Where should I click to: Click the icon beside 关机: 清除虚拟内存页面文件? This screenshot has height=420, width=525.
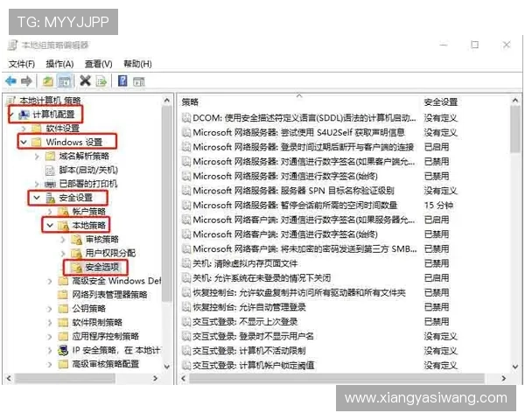click(185, 263)
